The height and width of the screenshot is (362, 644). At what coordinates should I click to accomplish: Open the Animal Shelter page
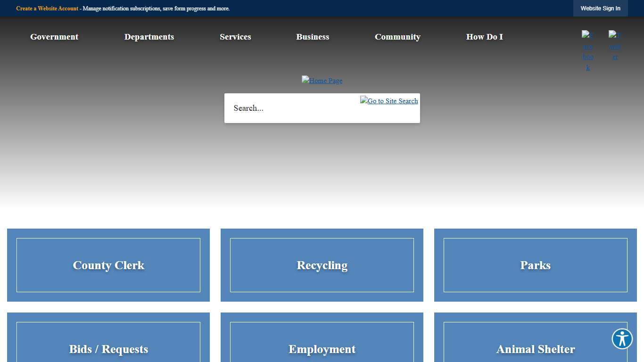(x=535, y=349)
